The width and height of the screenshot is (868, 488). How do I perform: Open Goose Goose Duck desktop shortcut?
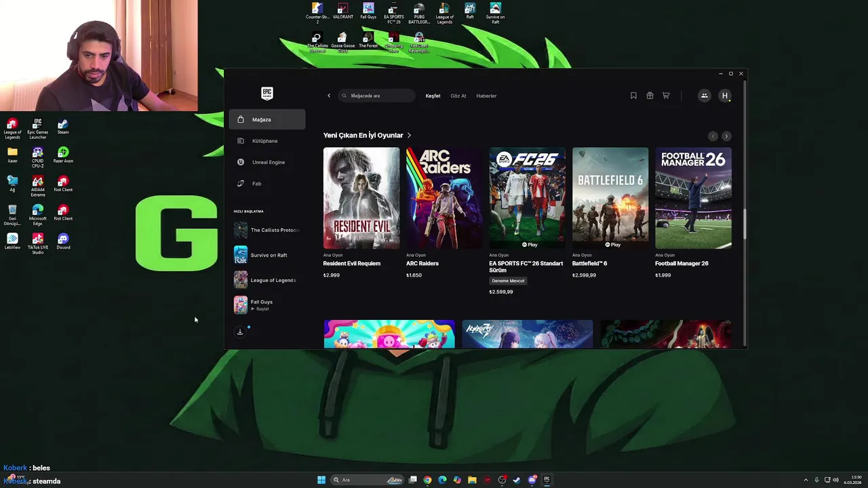tap(342, 42)
